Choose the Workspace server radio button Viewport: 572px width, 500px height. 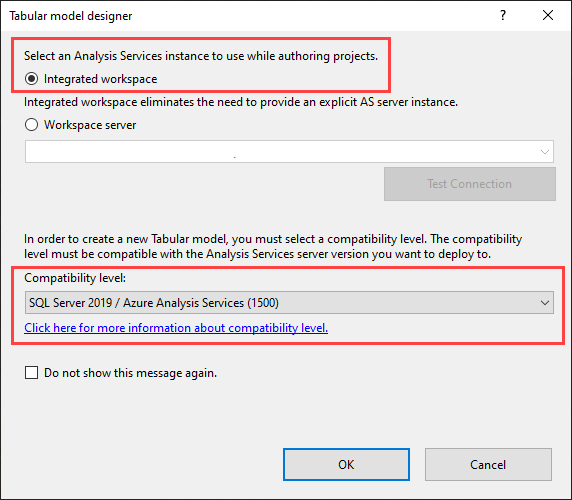coord(31,125)
